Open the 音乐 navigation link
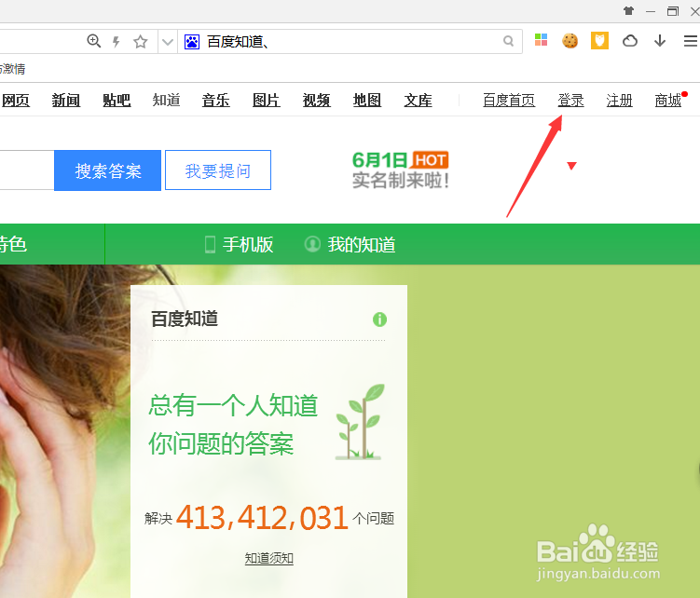This screenshot has height=598, width=700. [x=216, y=100]
